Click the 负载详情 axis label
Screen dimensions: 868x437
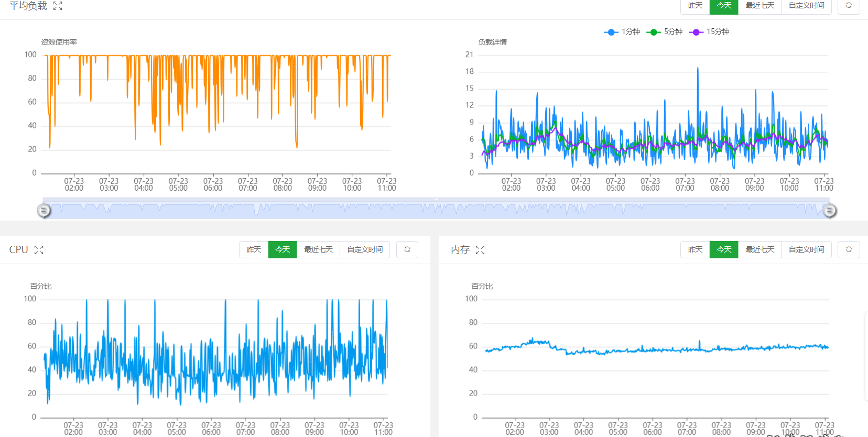point(492,42)
